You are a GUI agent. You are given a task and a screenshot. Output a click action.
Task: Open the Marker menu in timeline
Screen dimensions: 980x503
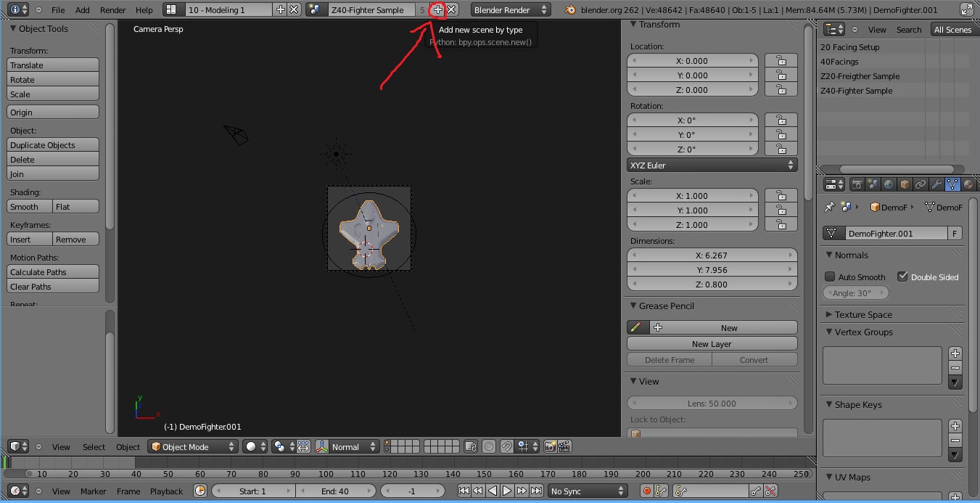(x=93, y=491)
